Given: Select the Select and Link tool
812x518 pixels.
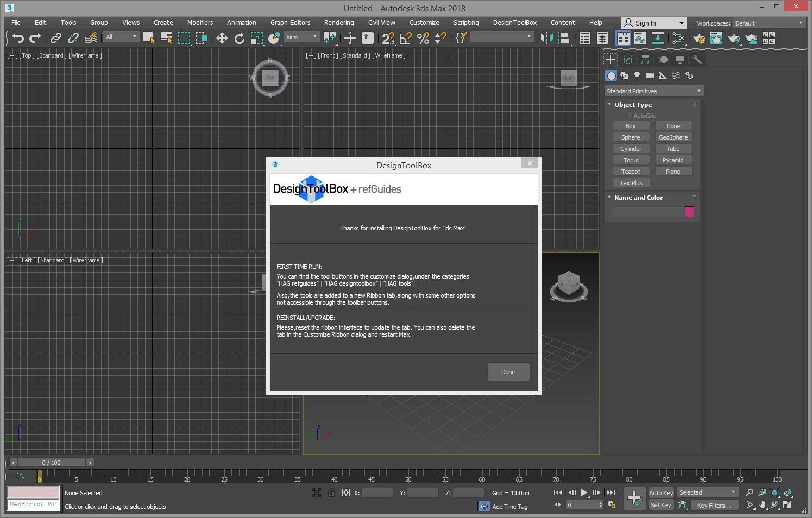Looking at the screenshot, I should pos(55,38).
